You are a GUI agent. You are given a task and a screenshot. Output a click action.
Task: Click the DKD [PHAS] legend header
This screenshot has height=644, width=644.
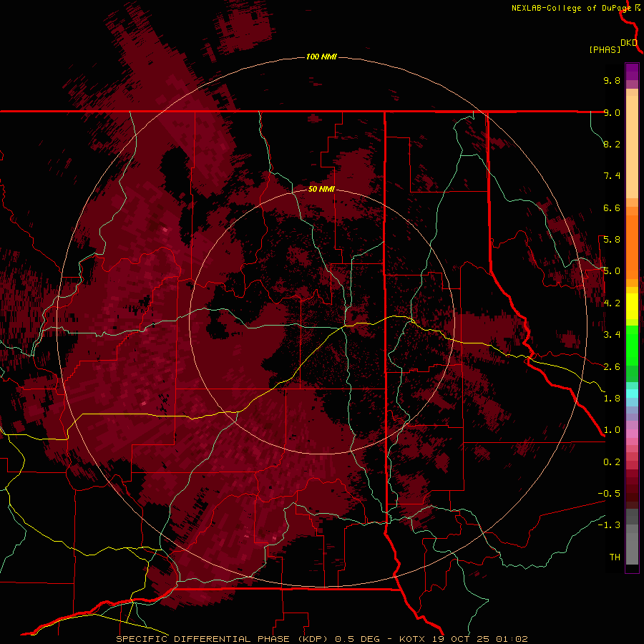pyautogui.click(x=614, y=47)
